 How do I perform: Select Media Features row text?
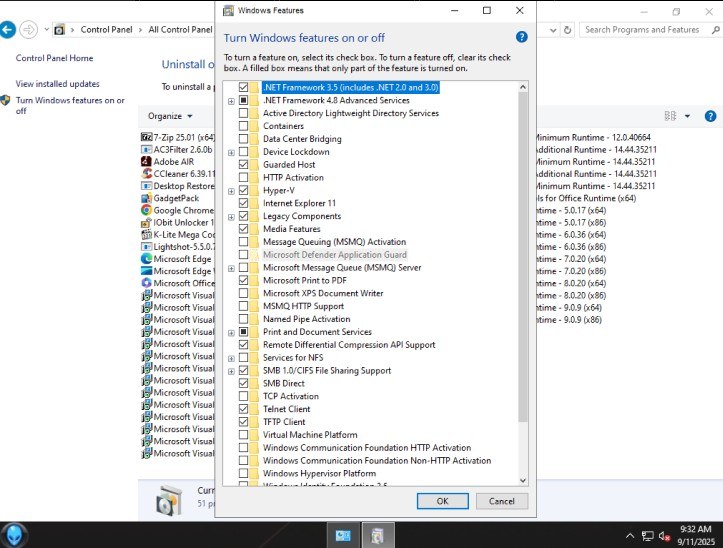click(x=291, y=229)
